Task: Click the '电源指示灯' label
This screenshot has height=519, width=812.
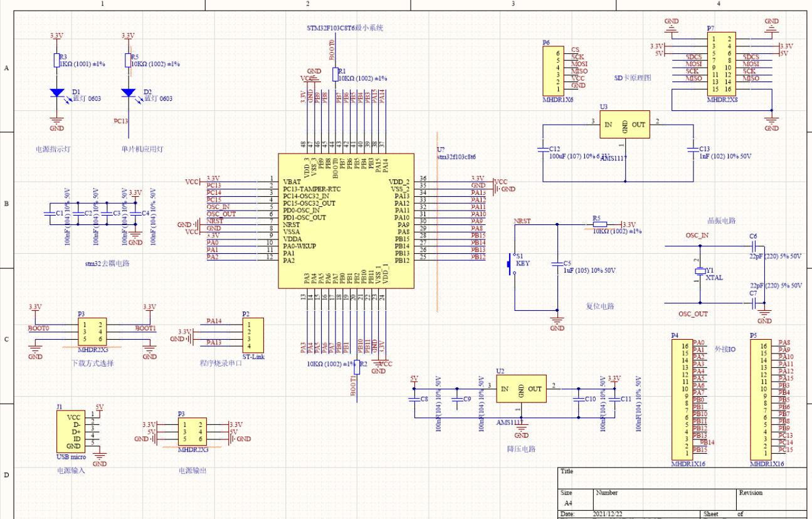Action: 55,149
